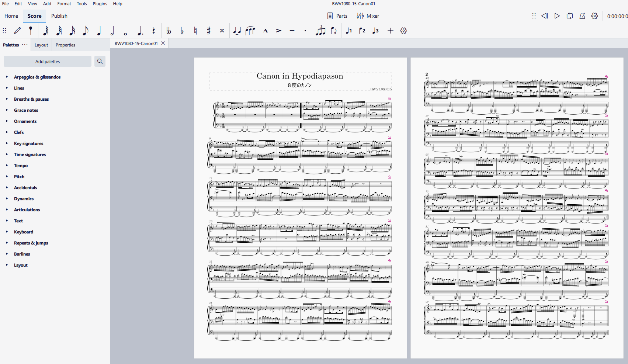
Task: Toggle flat accidental
Action: click(182, 31)
